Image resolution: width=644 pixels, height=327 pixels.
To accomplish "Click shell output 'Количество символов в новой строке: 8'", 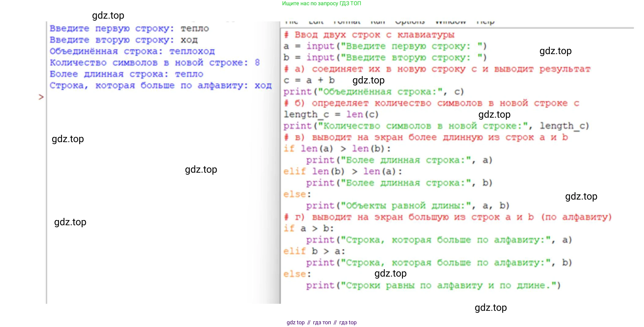I will (x=155, y=63).
